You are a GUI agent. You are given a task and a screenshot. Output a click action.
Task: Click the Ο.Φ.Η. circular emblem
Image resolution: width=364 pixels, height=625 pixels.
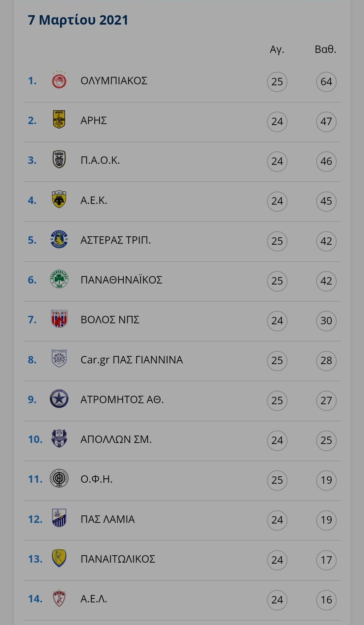[59, 478]
